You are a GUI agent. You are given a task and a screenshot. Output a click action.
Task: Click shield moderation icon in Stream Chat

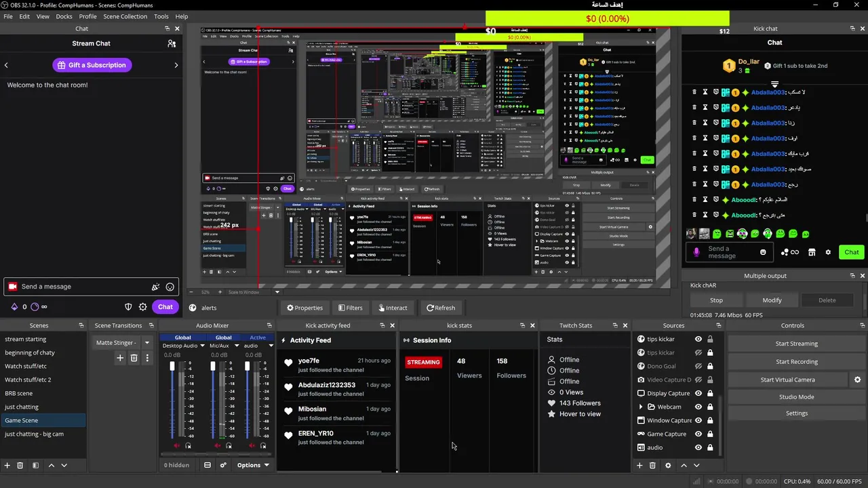pos(128,306)
